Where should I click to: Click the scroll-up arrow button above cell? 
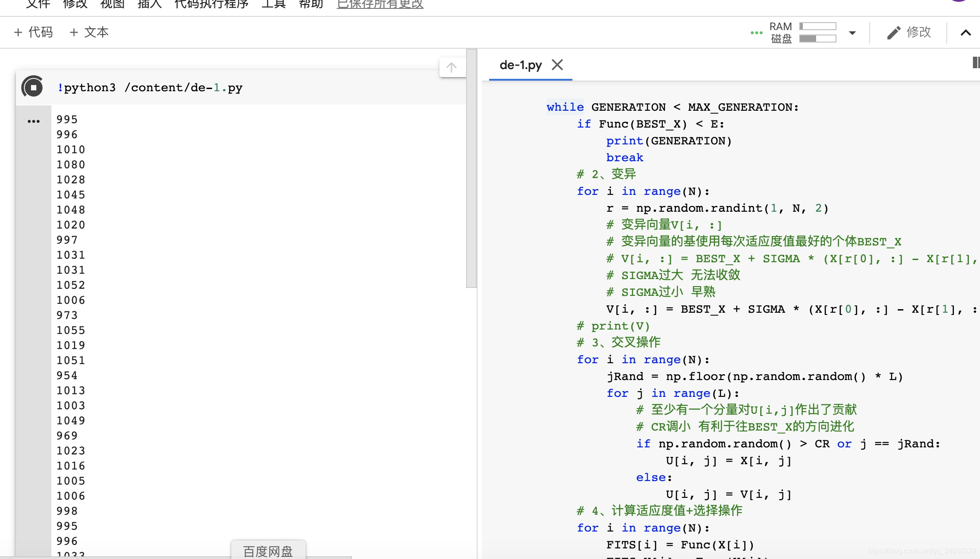coord(451,67)
